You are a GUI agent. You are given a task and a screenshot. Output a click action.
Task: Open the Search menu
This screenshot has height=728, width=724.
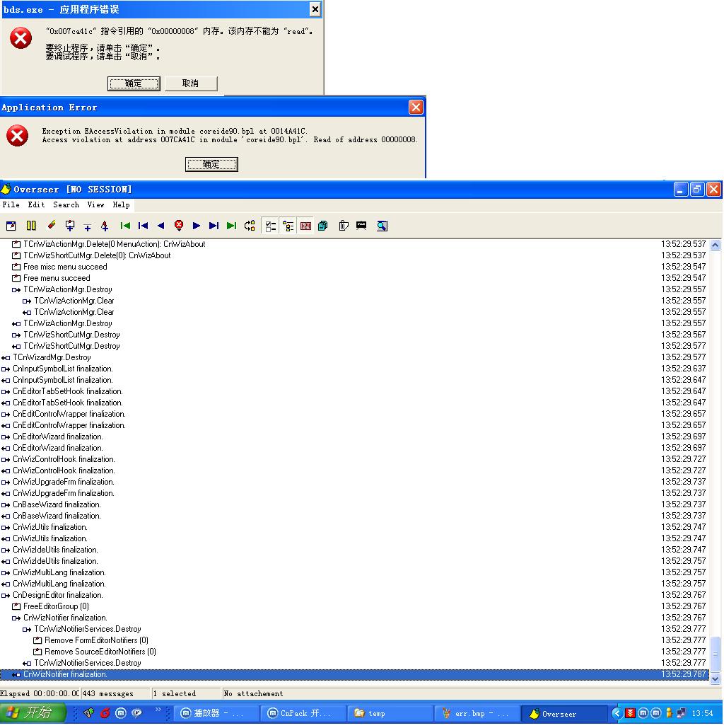pyautogui.click(x=66, y=204)
